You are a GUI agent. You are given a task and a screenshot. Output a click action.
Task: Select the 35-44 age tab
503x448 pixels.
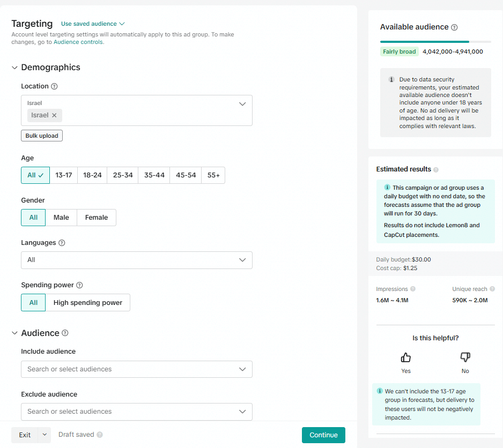tap(154, 175)
